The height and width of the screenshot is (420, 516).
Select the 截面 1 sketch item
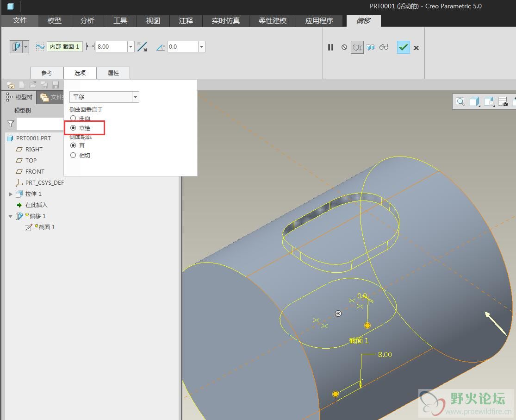(40, 227)
